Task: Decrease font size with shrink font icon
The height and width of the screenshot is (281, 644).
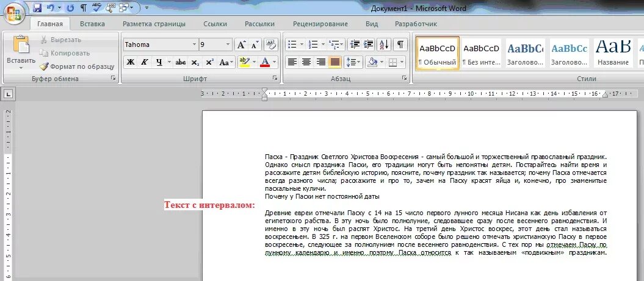Action: click(x=255, y=44)
